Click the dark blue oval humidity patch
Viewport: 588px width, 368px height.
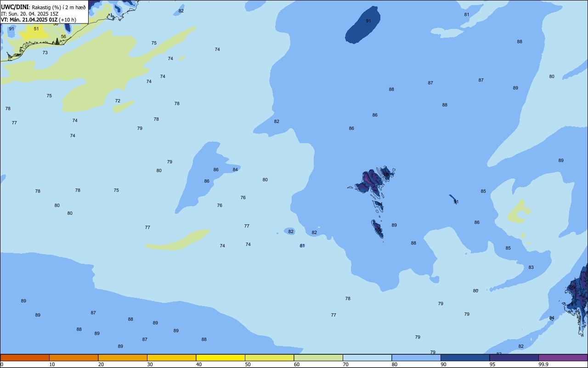[x=363, y=25]
